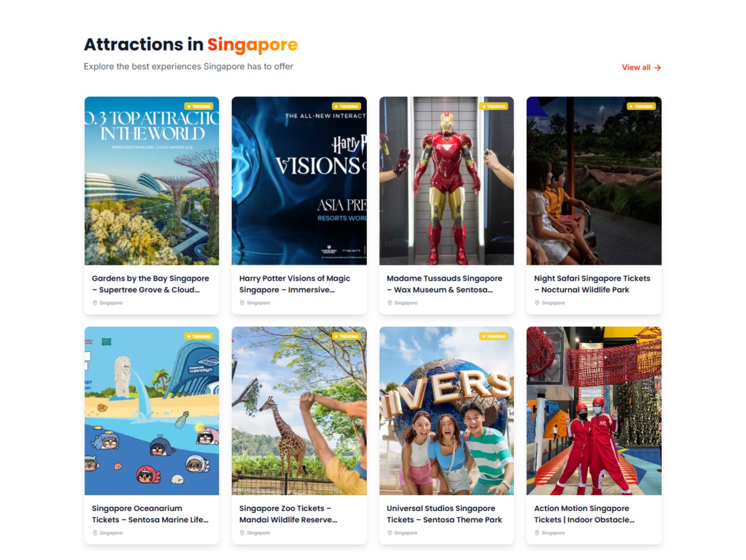Click the location pin under Gardens by the Bay
This screenshot has width=746, height=560.
[95, 303]
